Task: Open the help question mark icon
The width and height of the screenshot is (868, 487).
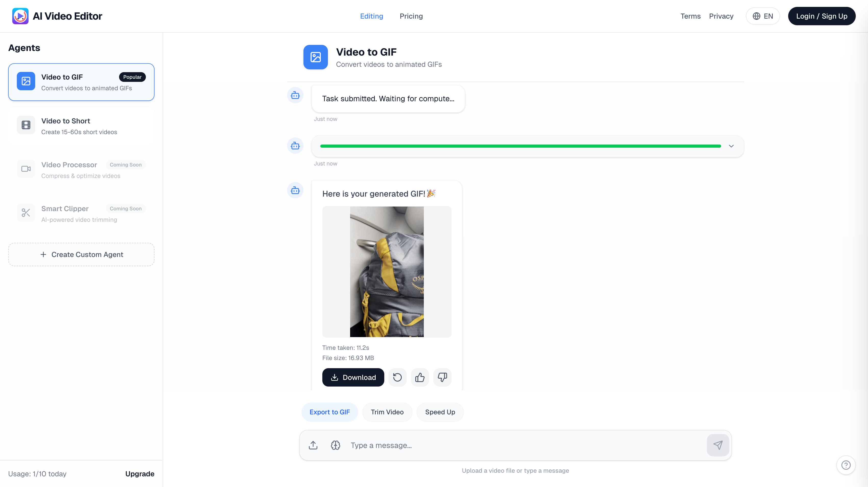Action: (846, 465)
